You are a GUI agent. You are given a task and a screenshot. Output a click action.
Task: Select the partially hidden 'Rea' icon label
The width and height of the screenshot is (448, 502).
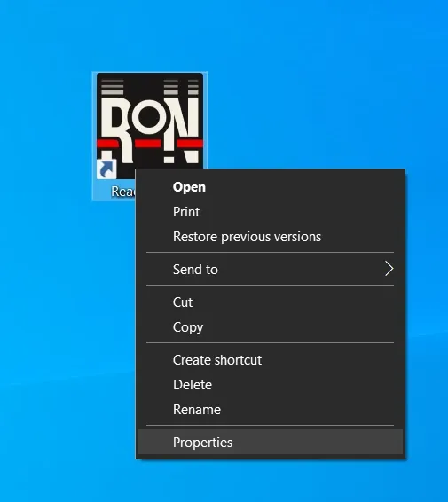coord(123,192)
